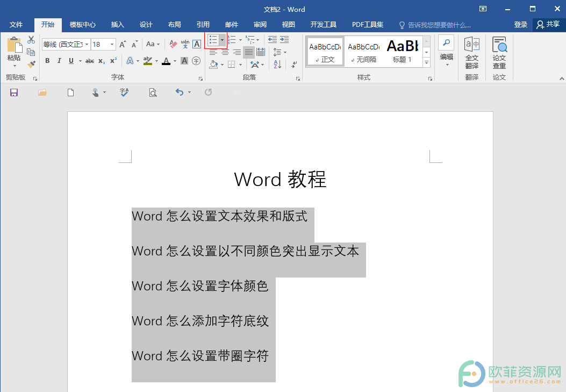Image resolution: width=566 pixels, height=392 pixels.
Task: Save document with the purple floppy icon
Action: pos(14,93)
